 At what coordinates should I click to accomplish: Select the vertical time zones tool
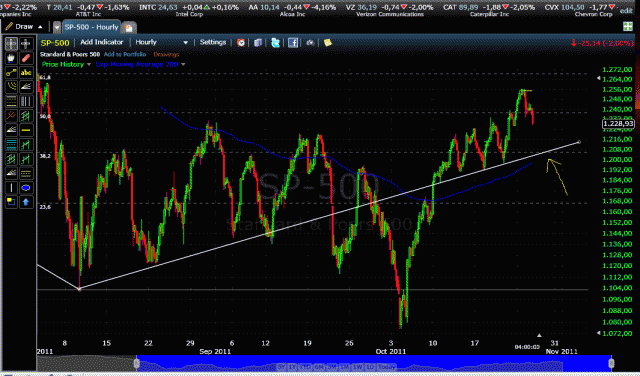[x=26, y=101]
